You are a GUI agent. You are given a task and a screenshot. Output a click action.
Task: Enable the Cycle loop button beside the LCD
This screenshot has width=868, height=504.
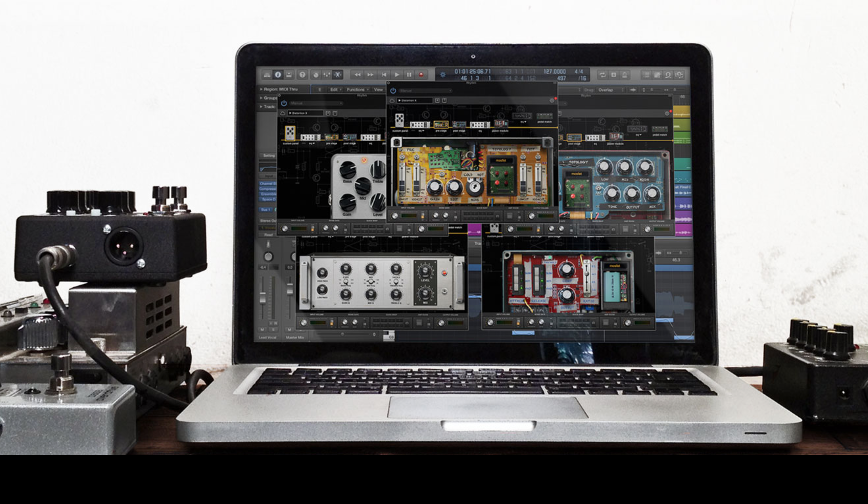click(602, 75)
